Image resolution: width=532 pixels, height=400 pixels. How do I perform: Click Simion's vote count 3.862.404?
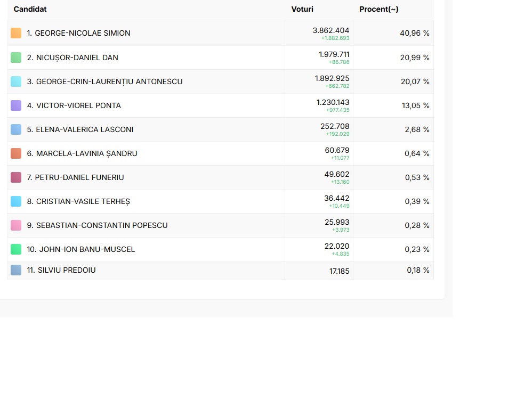pos(331,30)
